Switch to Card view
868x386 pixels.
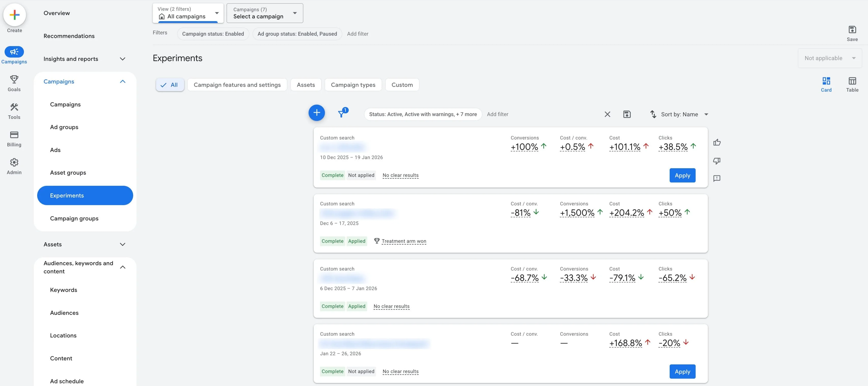(826, 84)
